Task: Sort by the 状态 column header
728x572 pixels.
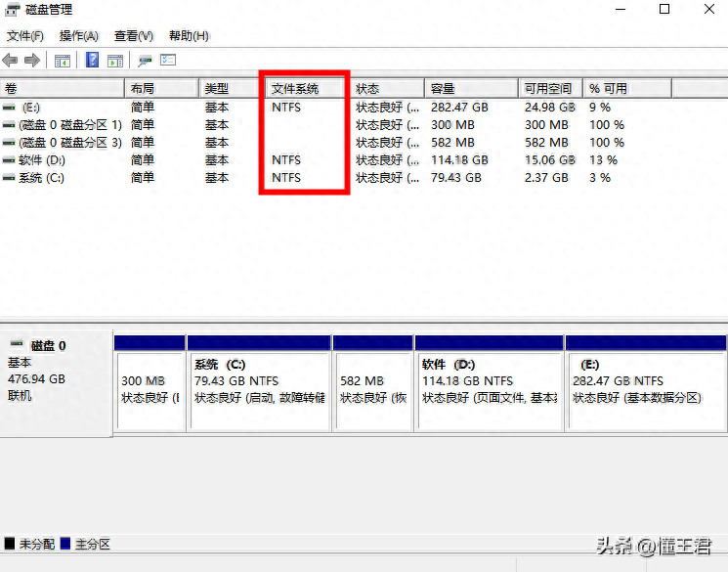Action: [387, 88]
